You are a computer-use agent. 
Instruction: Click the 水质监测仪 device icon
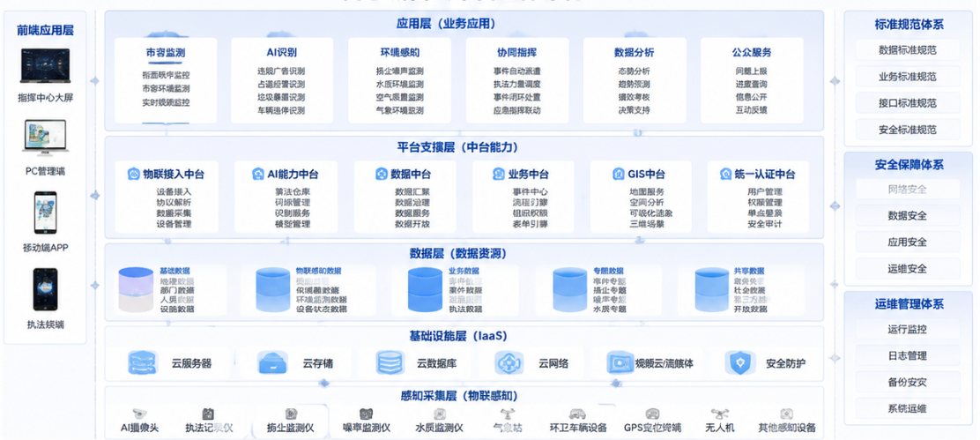point(440,414)
